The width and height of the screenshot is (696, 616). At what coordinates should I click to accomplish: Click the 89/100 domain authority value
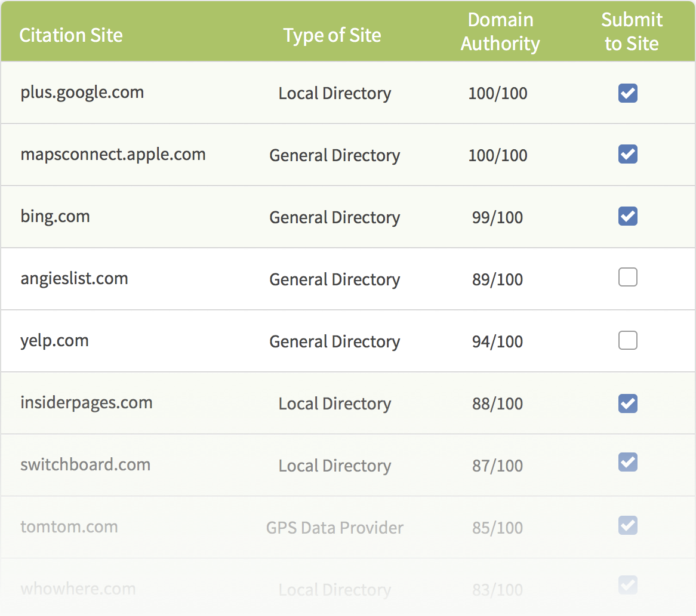tap(497, 280)
